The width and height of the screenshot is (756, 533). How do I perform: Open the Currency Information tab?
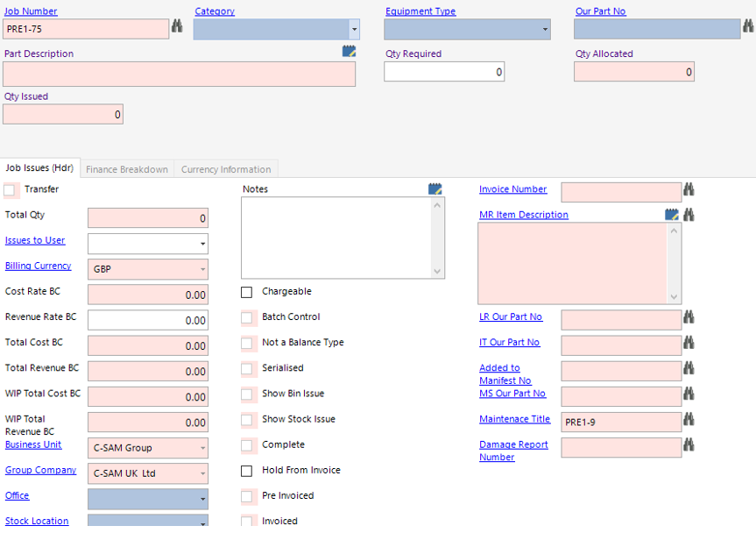point(226,169)
